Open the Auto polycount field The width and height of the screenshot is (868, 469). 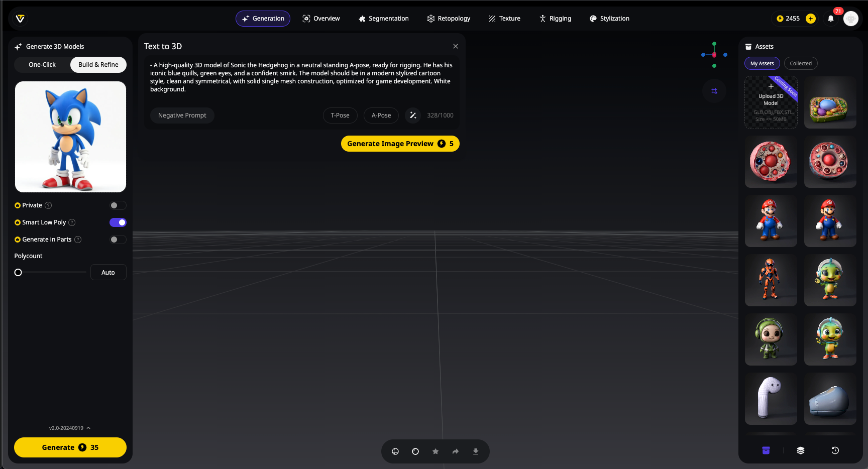108,273
